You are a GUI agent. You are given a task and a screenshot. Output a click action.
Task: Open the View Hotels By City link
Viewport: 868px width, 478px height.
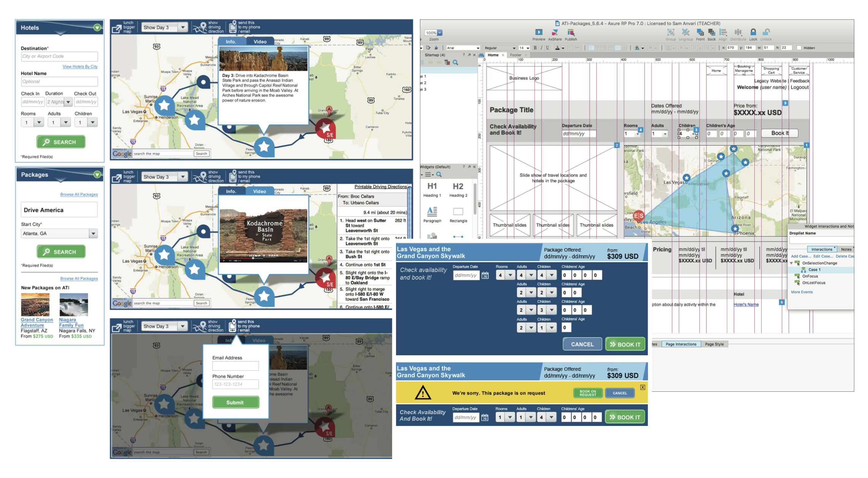pos(80,66)
